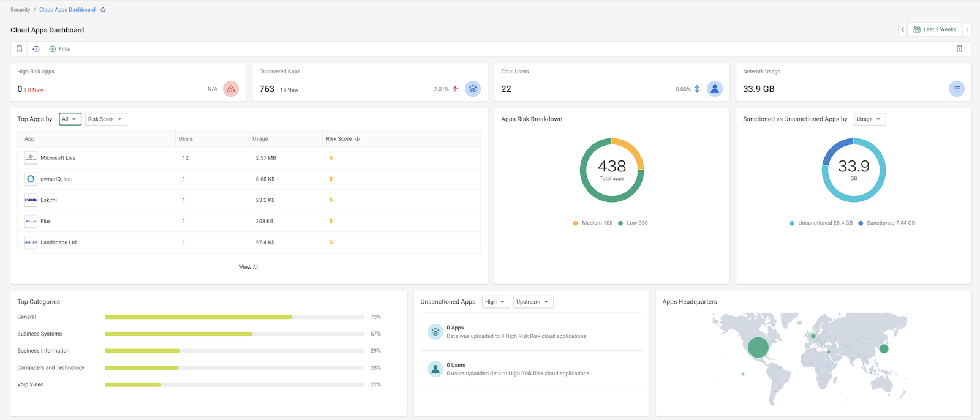Click the Unsanctioned 26.4 GB legend dot
Image resolution: width=980 pixels, height=420 pixels.
[792, 223]
